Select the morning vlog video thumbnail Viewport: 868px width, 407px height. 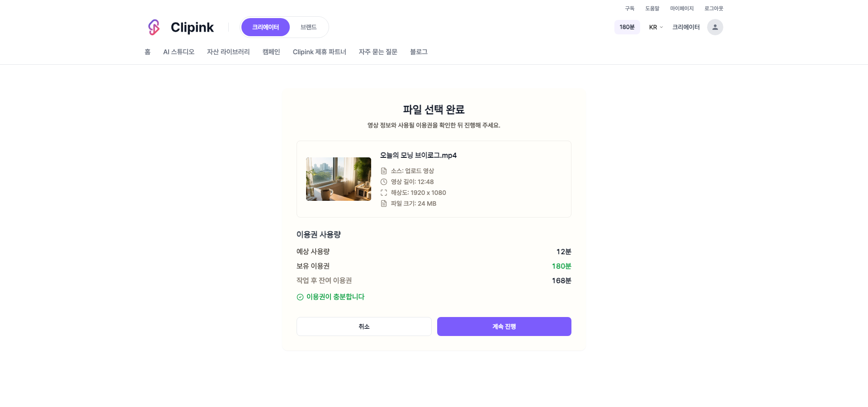click(x=339, y=179)
